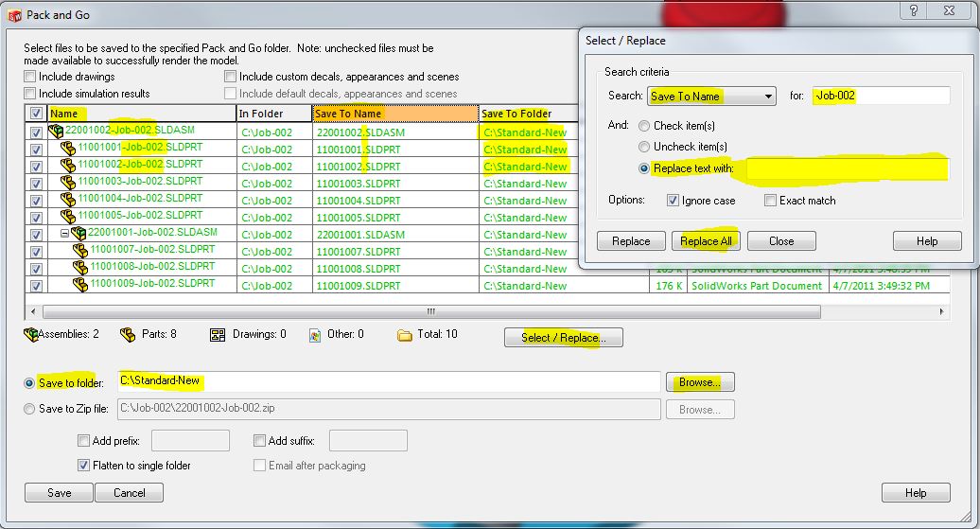Enable Include simulation results checkbox
The image size is (980, 529).
(x=30, y=93)
